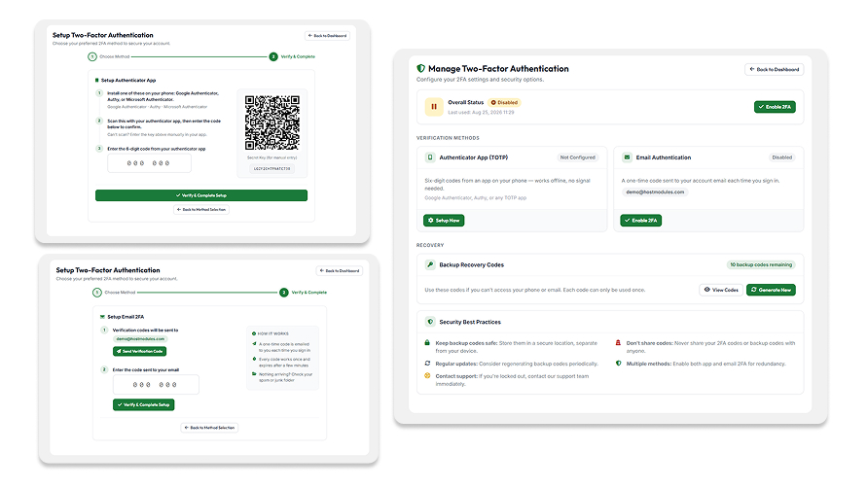Viewport: 868px width, 488px height.
Task: Click step 2 Verify & Complete in Authenticator setup
Action: coord(292,56)
